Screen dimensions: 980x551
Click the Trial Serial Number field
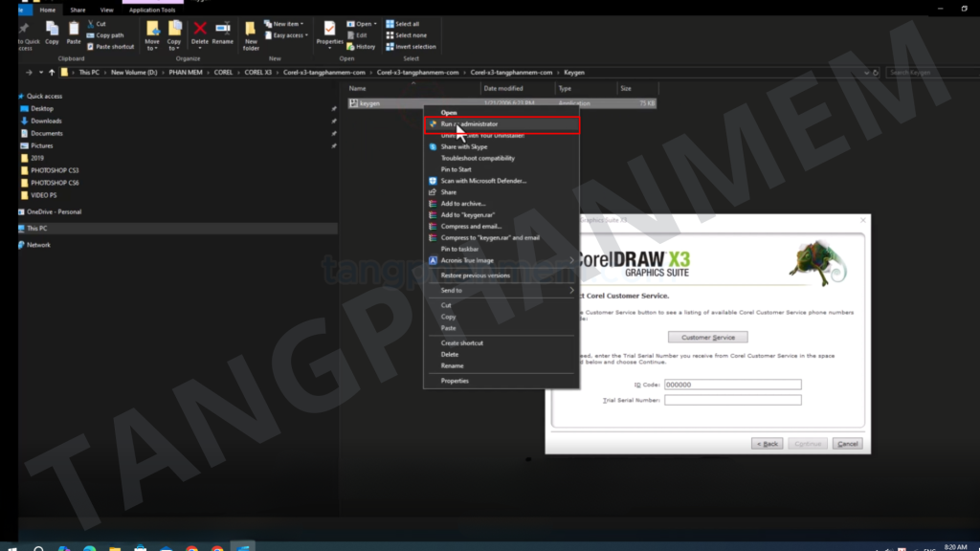pyautogui.click(x=732, y=400)
